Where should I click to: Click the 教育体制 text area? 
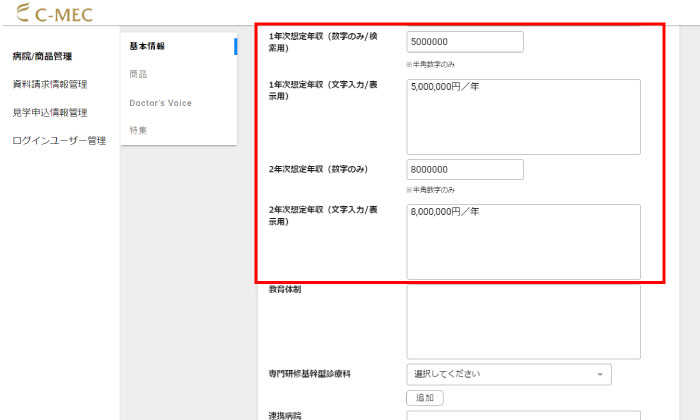click(524, 321)
